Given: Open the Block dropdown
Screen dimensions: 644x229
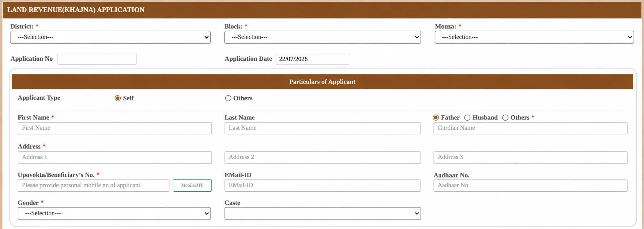Looking at the screenshot, I should (x=322, y=37).
